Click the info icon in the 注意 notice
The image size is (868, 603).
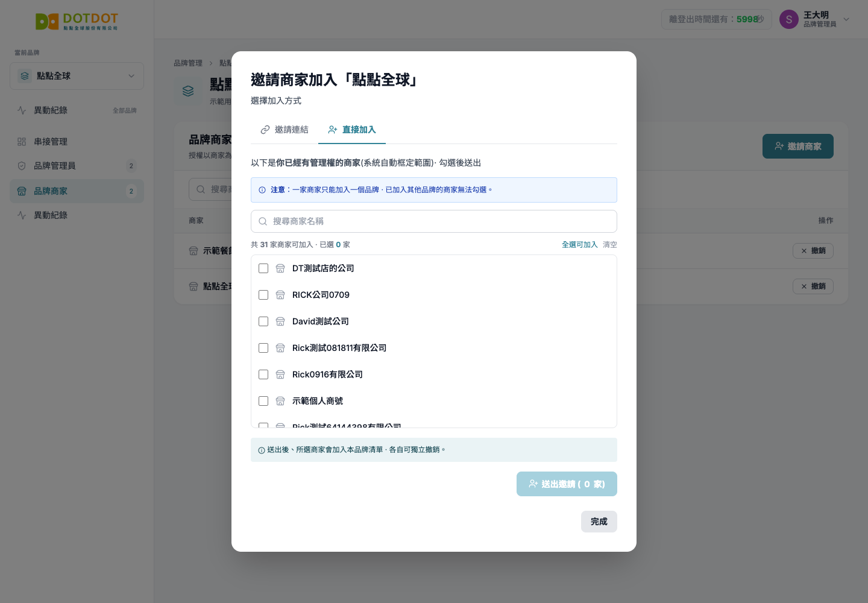point(262,190)
